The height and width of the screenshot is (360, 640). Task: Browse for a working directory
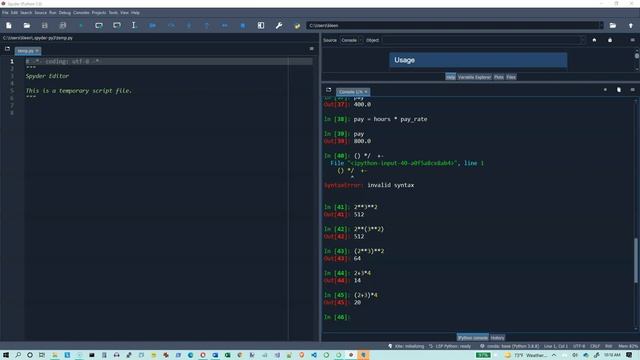[x=613, y=25]
